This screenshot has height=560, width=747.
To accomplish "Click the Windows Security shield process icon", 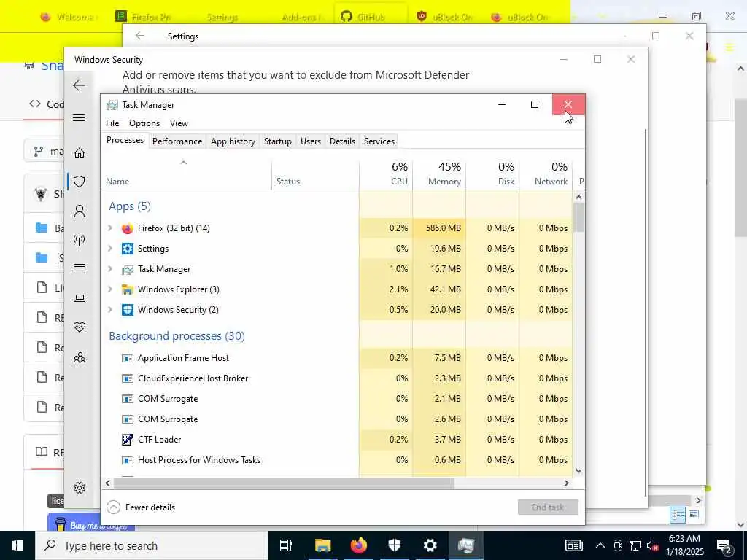I will click(x=127, y=310).
